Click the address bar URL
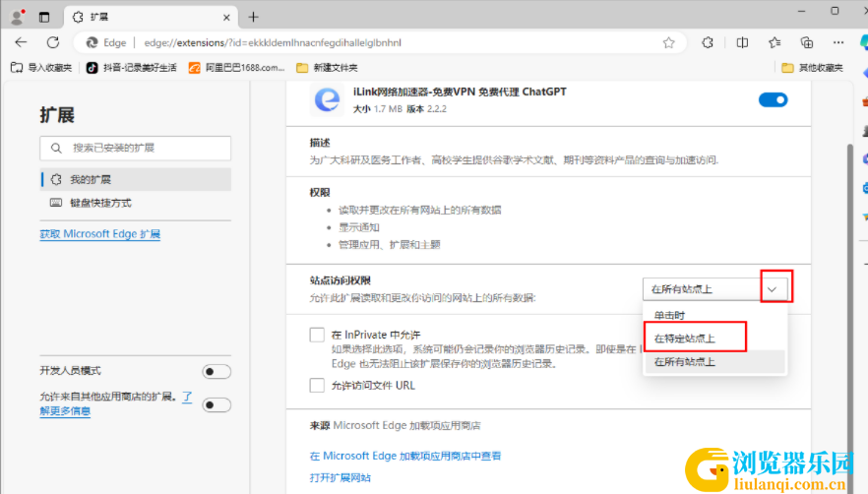868x494 pixels. pos(273,42)
